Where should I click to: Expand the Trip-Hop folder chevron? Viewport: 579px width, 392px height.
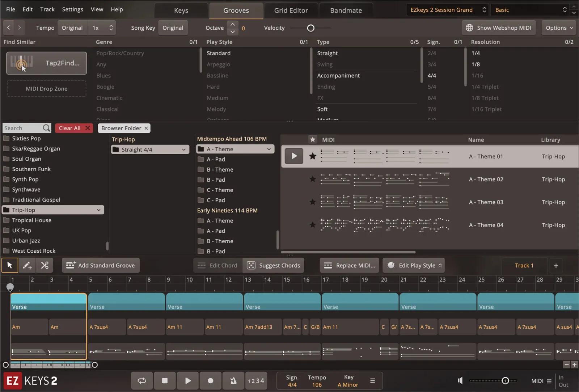98,210
